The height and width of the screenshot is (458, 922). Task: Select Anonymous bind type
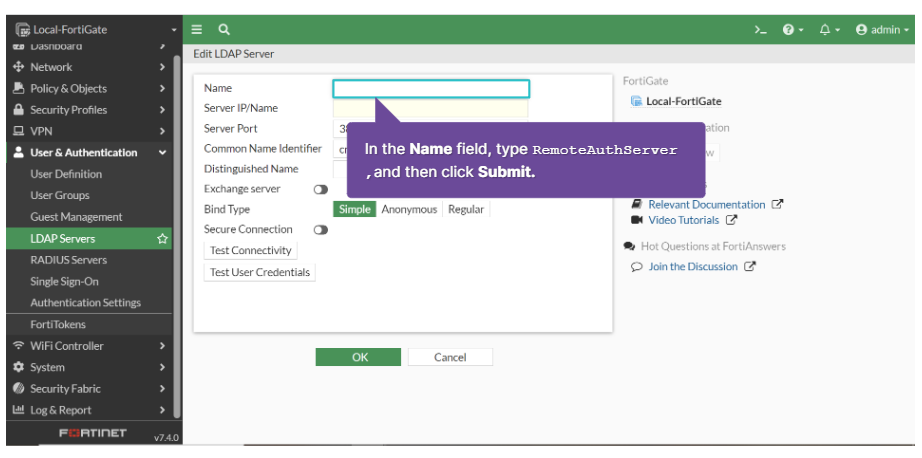(409, 209)
